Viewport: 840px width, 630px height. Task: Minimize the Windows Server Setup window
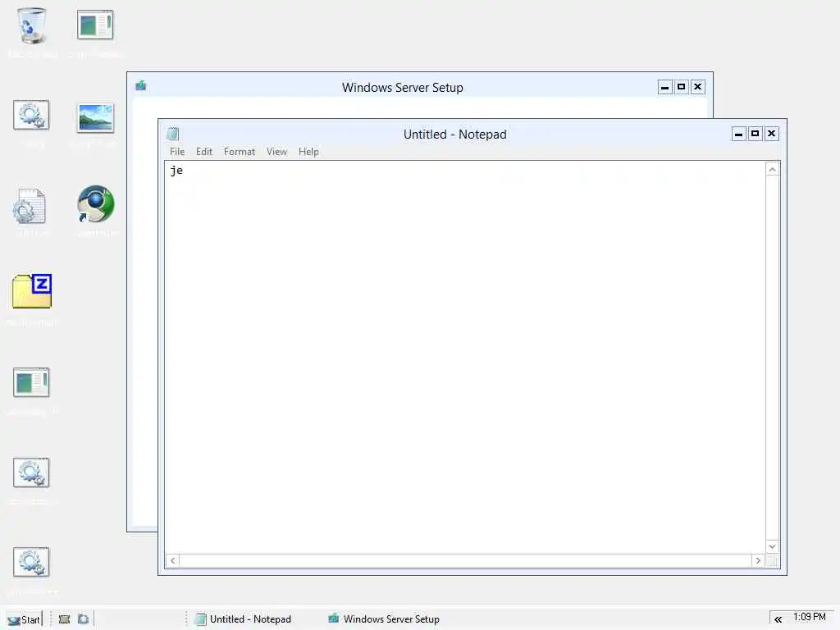[x=664, y=87]
